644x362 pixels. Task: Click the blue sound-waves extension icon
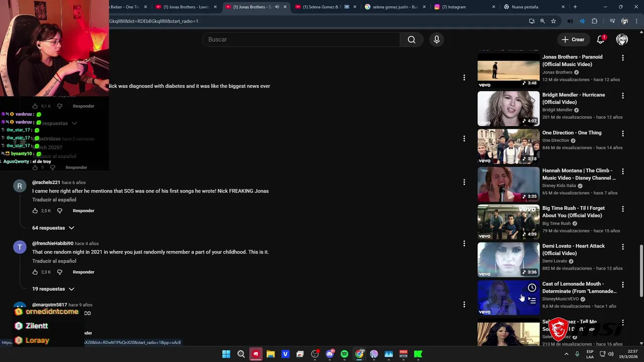click(x=582, y=21)
